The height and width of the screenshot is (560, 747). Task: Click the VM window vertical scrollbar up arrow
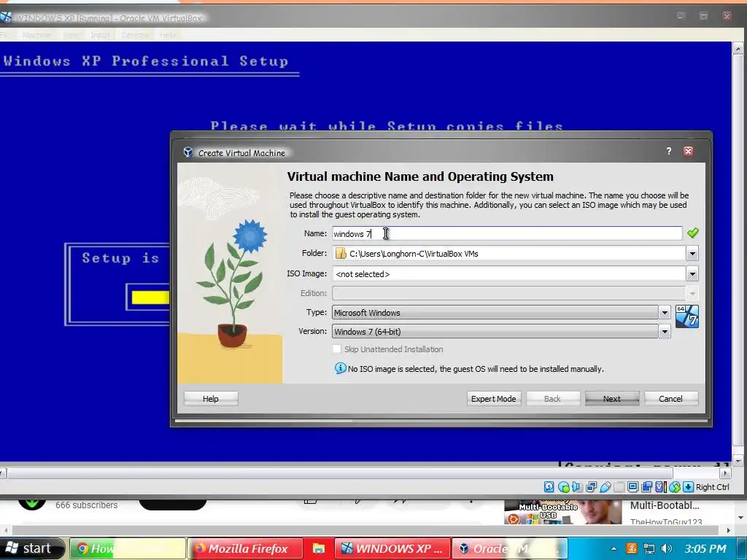[738, 48]
